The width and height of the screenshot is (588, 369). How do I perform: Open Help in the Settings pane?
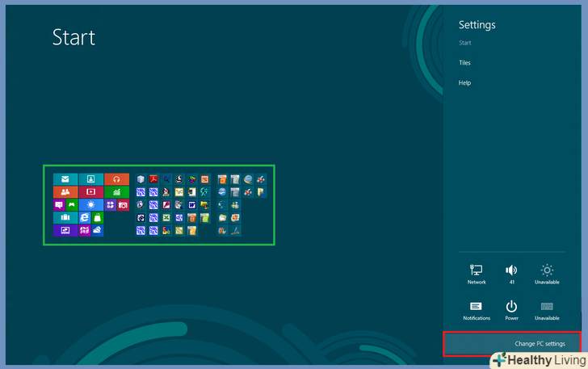tap(464, 83)
